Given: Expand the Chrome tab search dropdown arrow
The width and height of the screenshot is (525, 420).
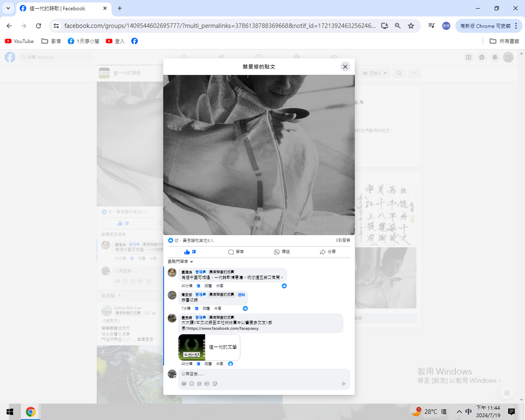Looking at the screenshot, I should 8,8.
